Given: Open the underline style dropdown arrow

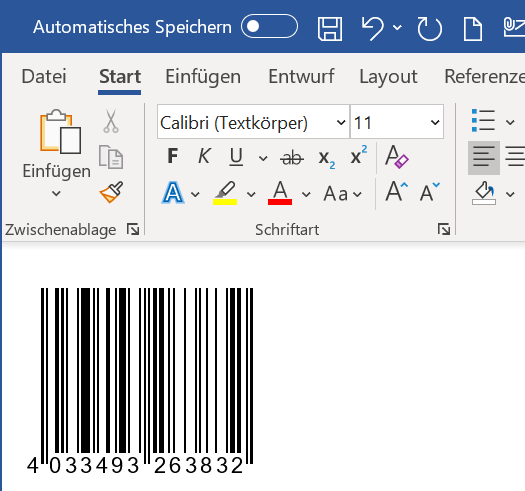Looking at the screenshot, I should pos(263,158).
